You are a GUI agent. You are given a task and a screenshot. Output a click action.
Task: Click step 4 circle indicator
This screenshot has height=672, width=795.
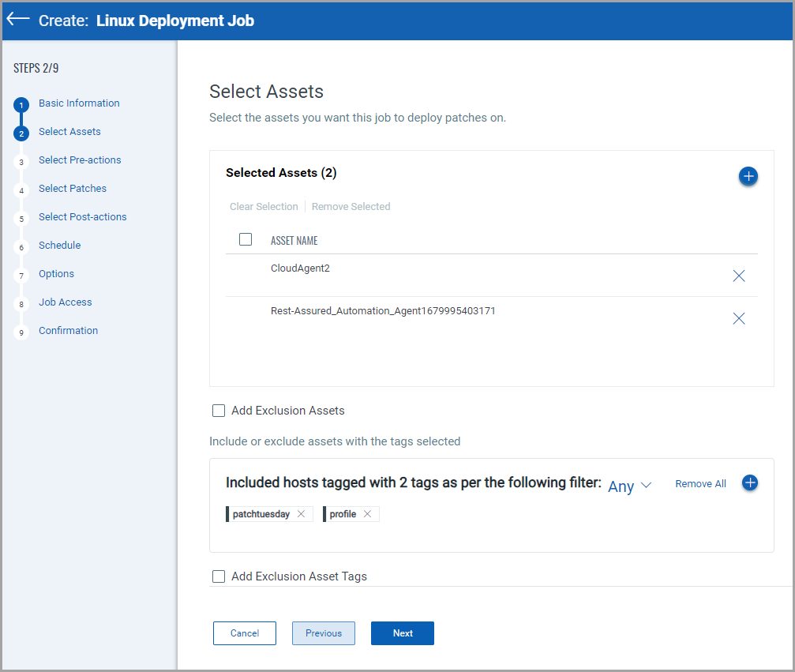coord(21,190)
